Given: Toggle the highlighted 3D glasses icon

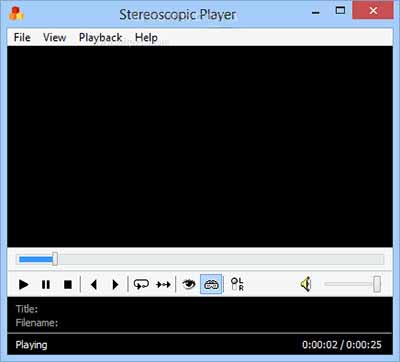Looking at the screenshot, I should [x=211, y=284].
